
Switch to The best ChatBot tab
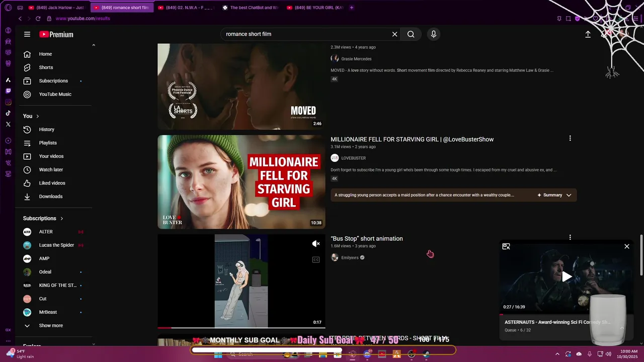coord(250,8)
